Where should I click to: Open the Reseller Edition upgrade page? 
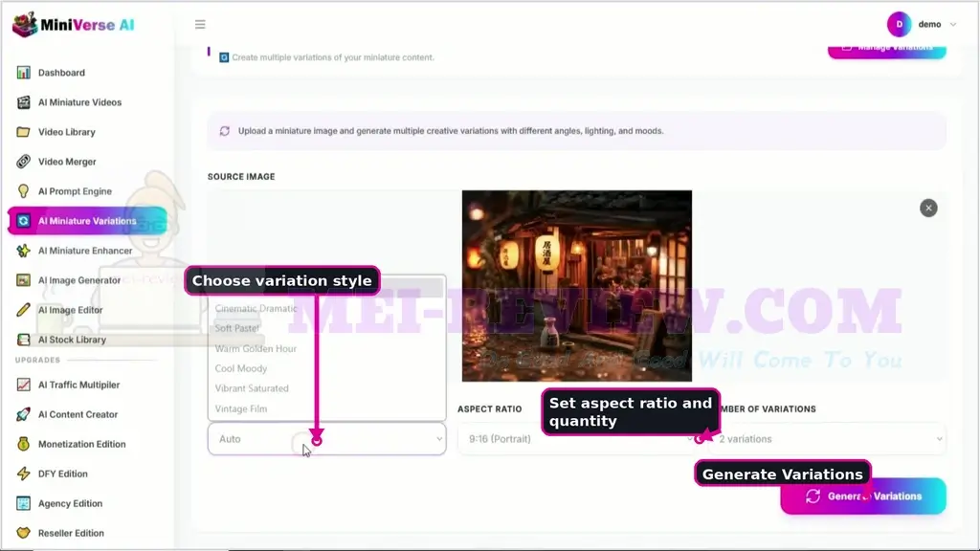point(71,533)
